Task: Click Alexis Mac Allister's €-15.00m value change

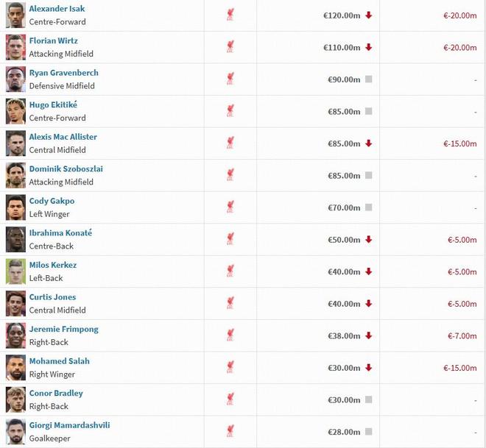Action: (459, 143)
